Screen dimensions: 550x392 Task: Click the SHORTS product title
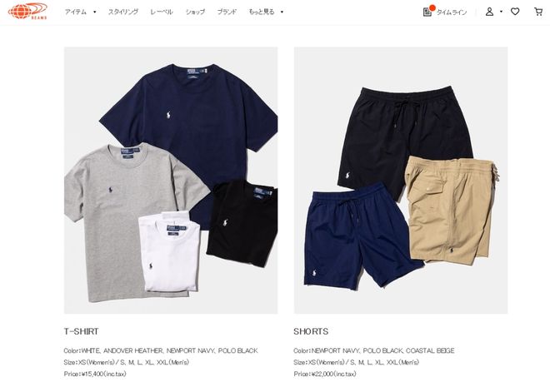311,331
